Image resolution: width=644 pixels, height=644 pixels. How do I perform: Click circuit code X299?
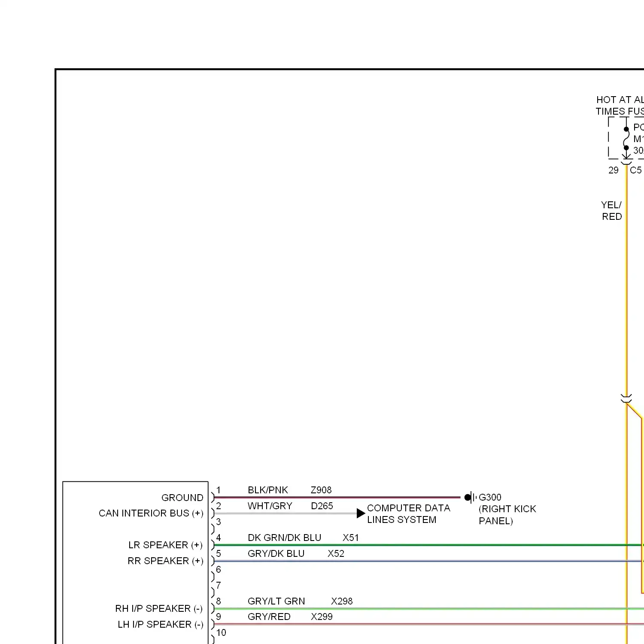(x=322, y=617)
